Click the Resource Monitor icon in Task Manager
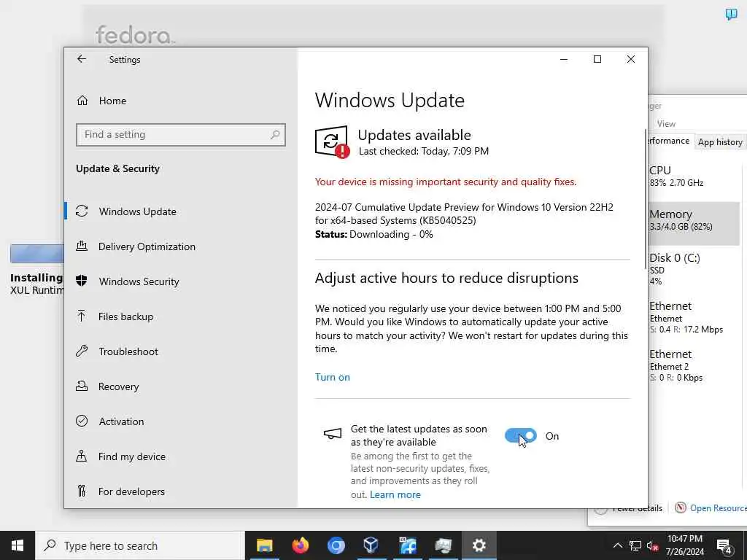The image size is (747, 560). 681,507
